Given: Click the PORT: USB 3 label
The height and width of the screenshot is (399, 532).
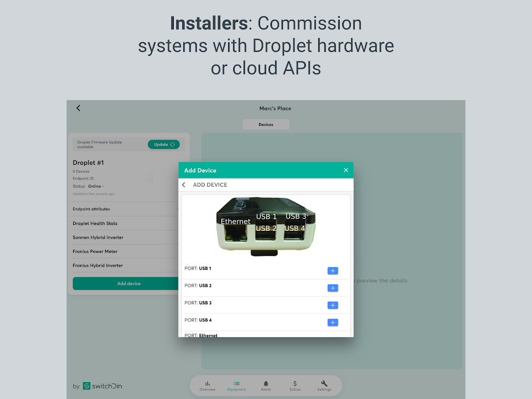Looking at the screenshot, I should coord(198,303).
